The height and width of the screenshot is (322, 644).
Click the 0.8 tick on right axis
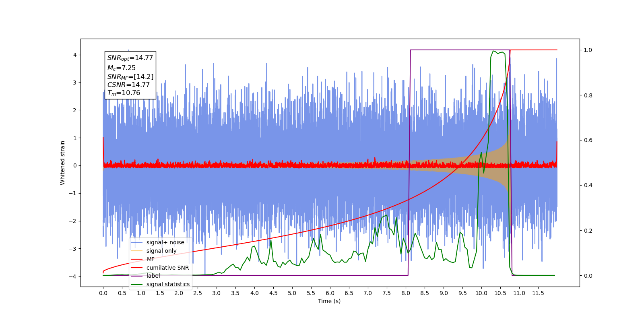(588, 95)
